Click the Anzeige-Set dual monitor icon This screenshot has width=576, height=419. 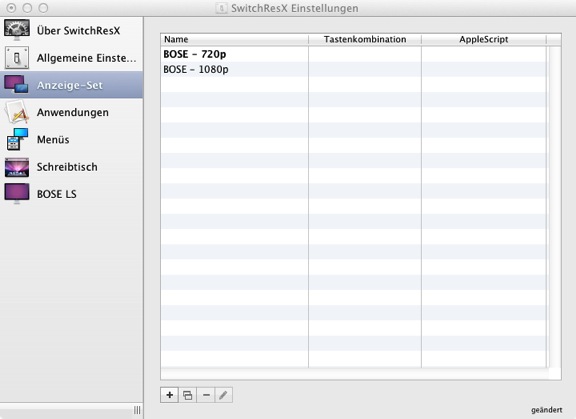coord(16,84)
